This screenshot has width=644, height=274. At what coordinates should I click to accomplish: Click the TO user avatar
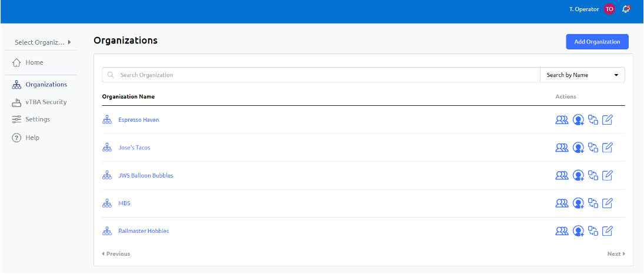pyautogui.click(x=609, y=9)
